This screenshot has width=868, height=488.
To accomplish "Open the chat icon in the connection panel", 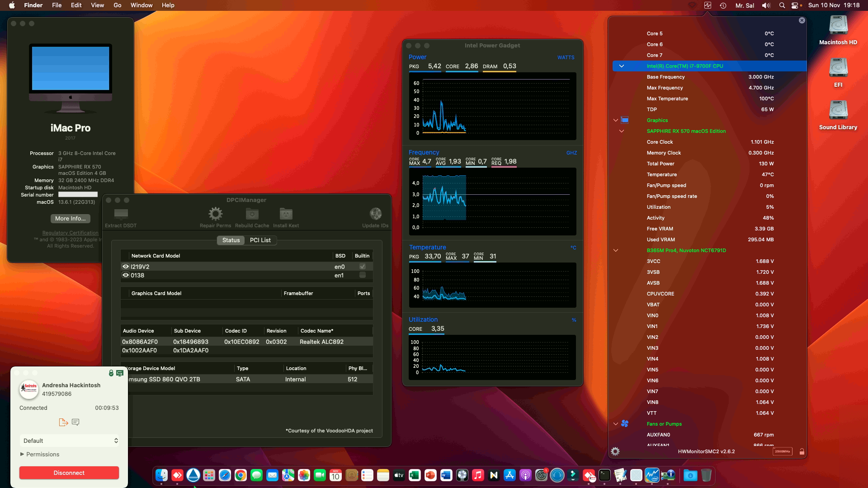I will pyautogui.click(x=76, y=422).
